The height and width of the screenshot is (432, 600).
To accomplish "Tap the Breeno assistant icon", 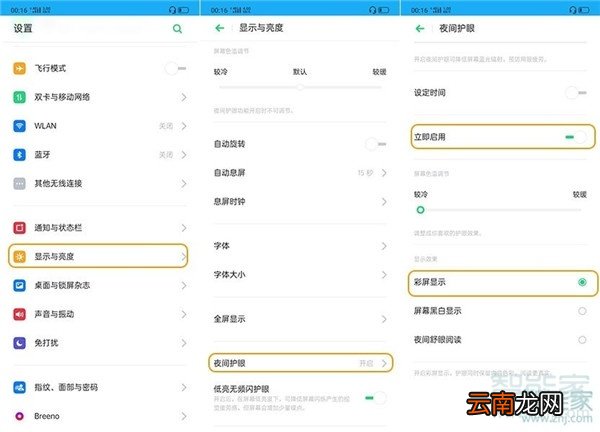I will [x=20, y=416].
